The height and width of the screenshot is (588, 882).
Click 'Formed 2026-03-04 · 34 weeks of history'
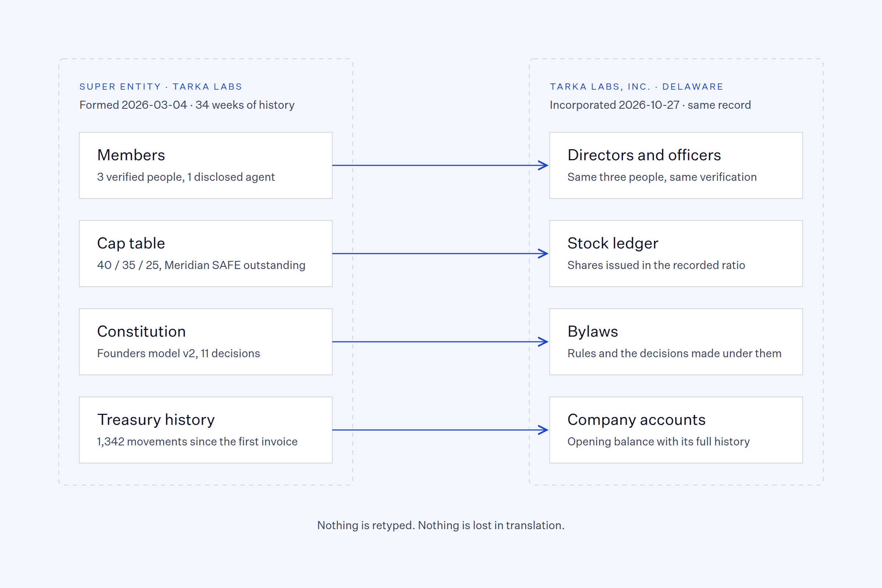coord(187,105)
